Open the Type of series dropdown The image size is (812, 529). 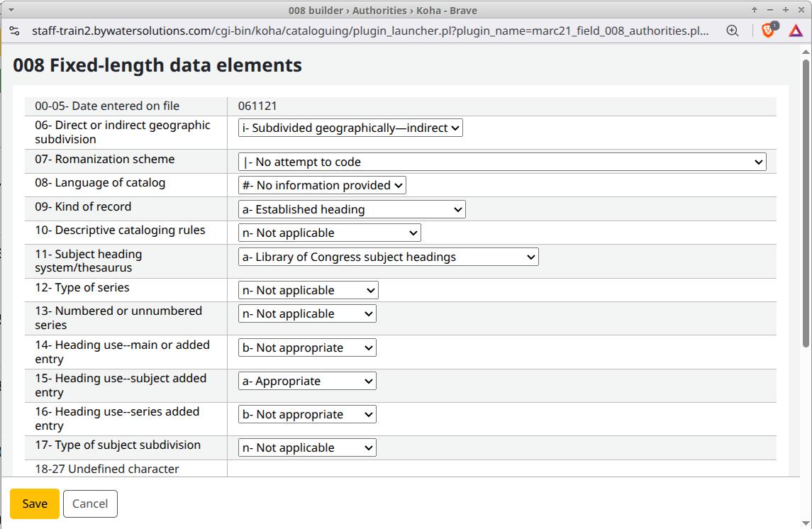[308, 291]
